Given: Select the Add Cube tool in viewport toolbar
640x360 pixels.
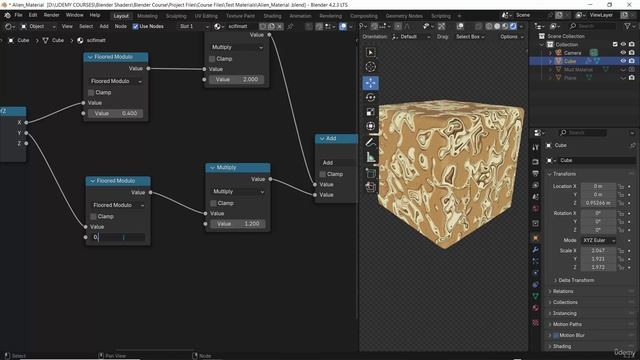Looking at the screenshot, I should click(371, 173).
